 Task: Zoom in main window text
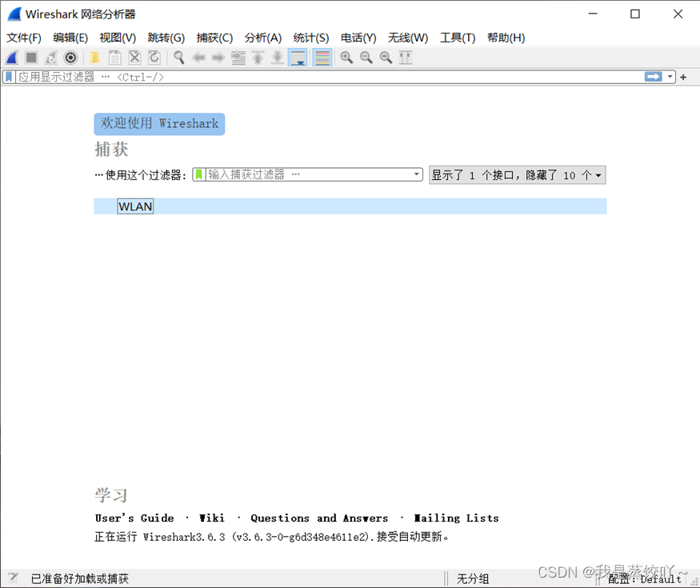click(346, 58)
